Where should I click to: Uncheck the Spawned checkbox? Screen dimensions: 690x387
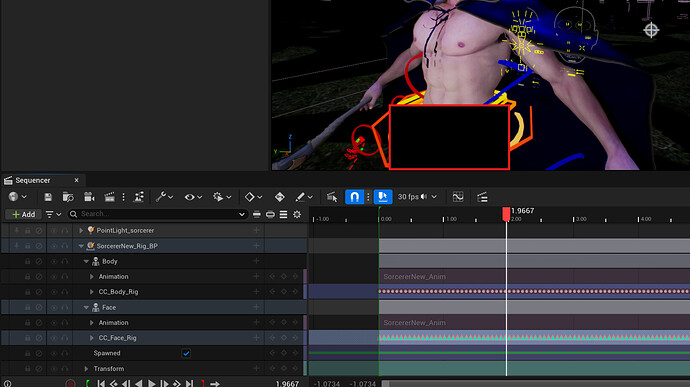coord(186,353)
